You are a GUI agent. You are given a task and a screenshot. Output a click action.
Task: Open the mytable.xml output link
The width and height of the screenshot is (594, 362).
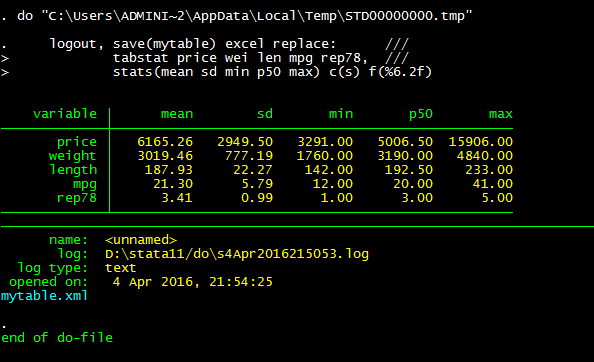(x=44, y=296)
